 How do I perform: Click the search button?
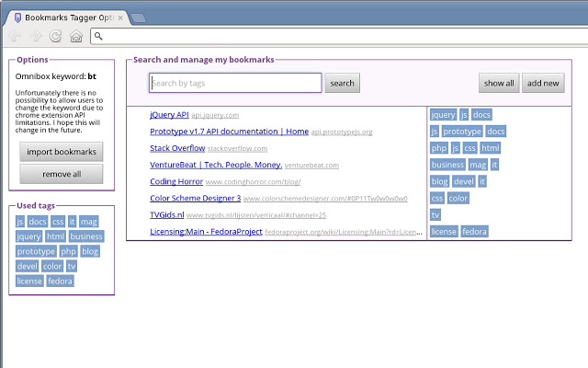pos(342,83)
